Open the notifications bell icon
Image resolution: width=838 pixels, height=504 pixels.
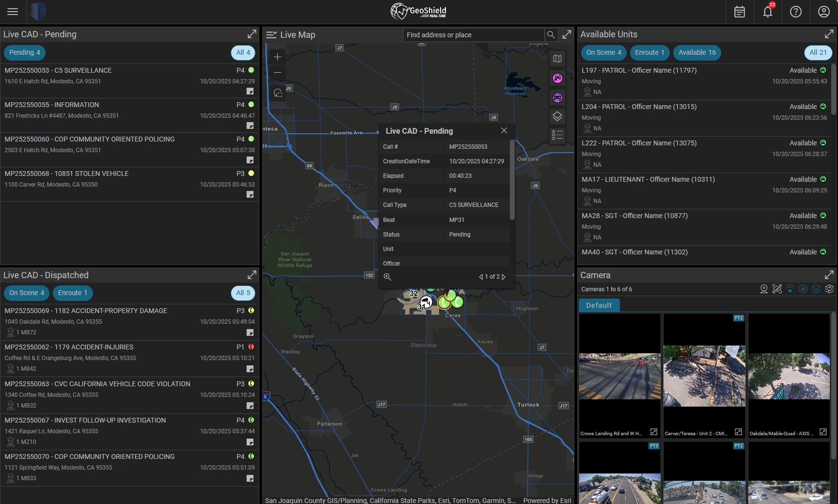(x=768, y=12)
